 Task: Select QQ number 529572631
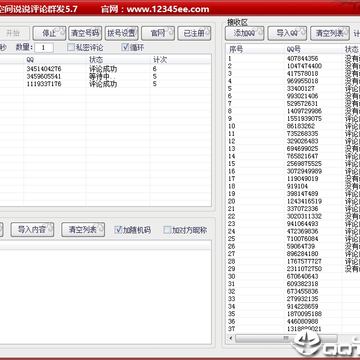302,104
